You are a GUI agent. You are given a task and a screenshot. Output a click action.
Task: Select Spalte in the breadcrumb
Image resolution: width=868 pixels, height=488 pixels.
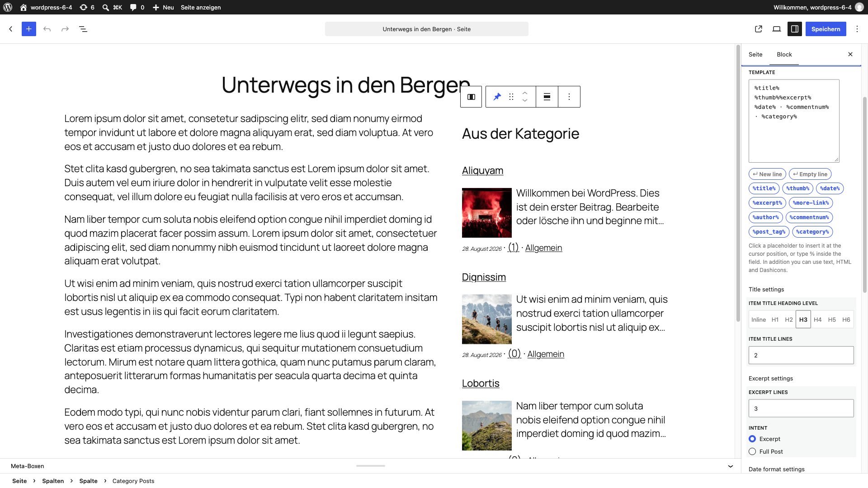tap(89, 481)
